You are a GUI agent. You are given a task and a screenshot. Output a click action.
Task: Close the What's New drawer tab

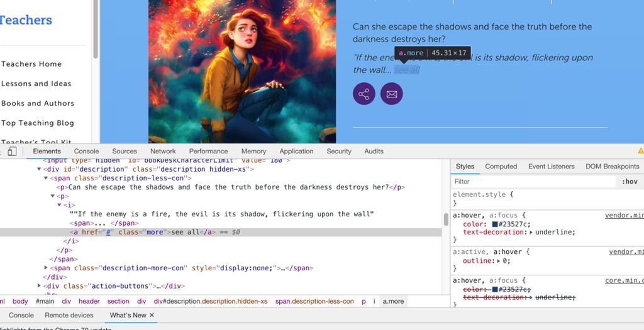tap(152, 315)
